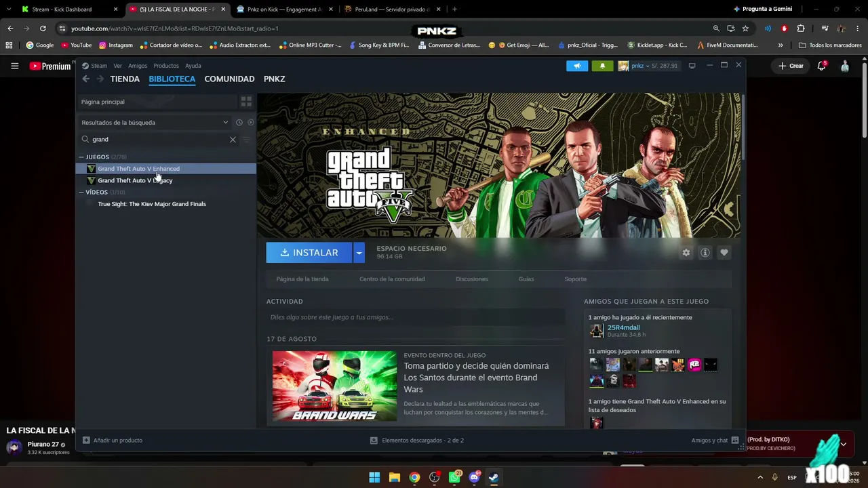
Task: Open Página de la tienda link
Action: point(302,279)
